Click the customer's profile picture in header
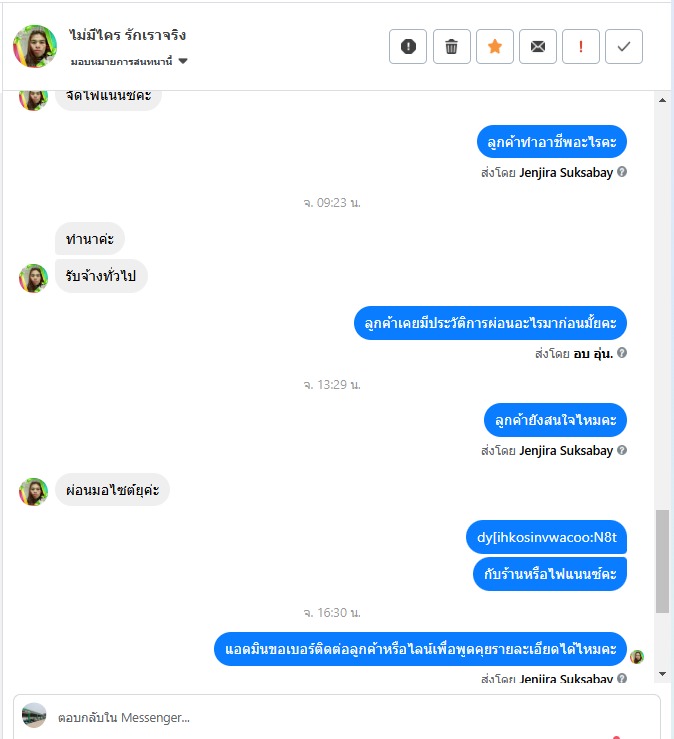This screenshot has width=674, height=739. coord(35,46)
